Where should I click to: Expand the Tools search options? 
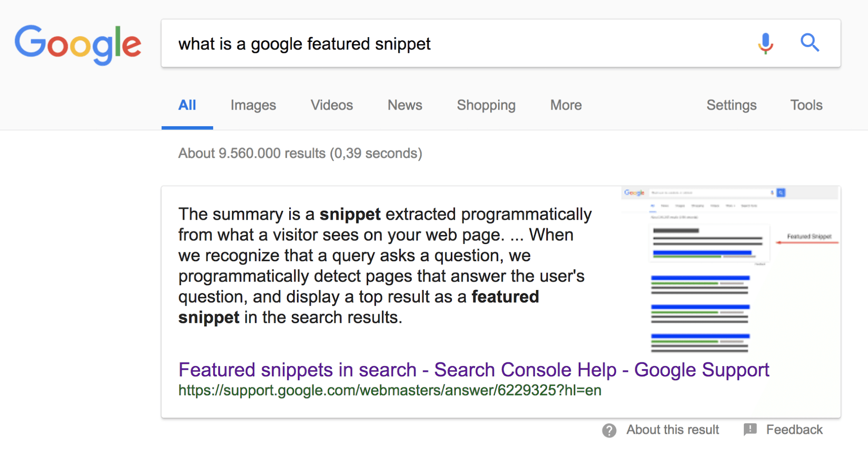coord(806,105)
